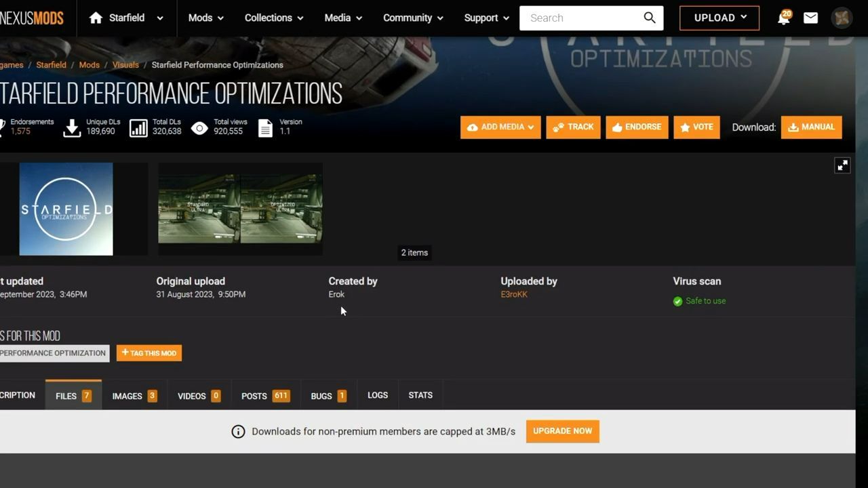
Task: Go to Starfield breadcrumb link
Action: [x=51, y=65]
